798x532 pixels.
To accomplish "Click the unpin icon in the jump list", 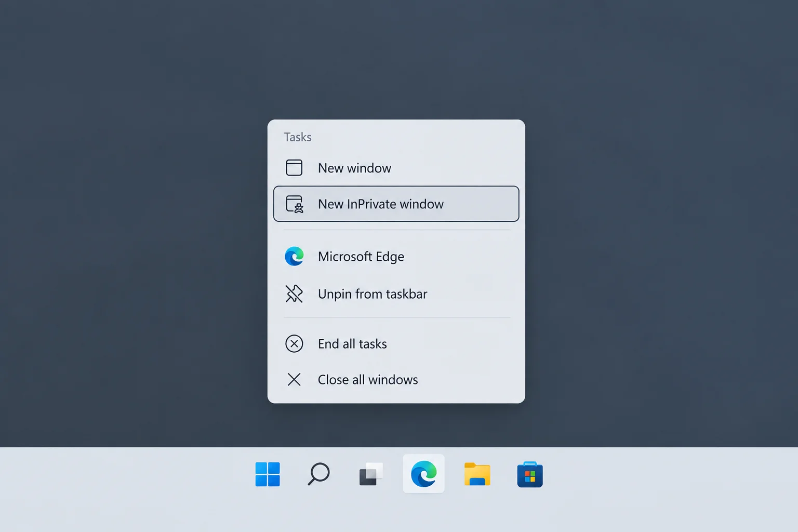I will tap(294, 294).
